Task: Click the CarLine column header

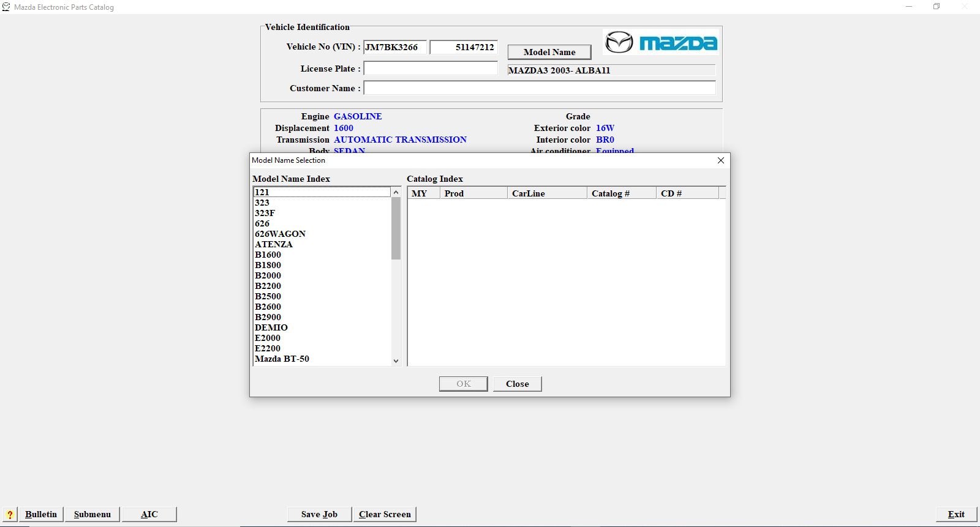Action: [547, 193]
